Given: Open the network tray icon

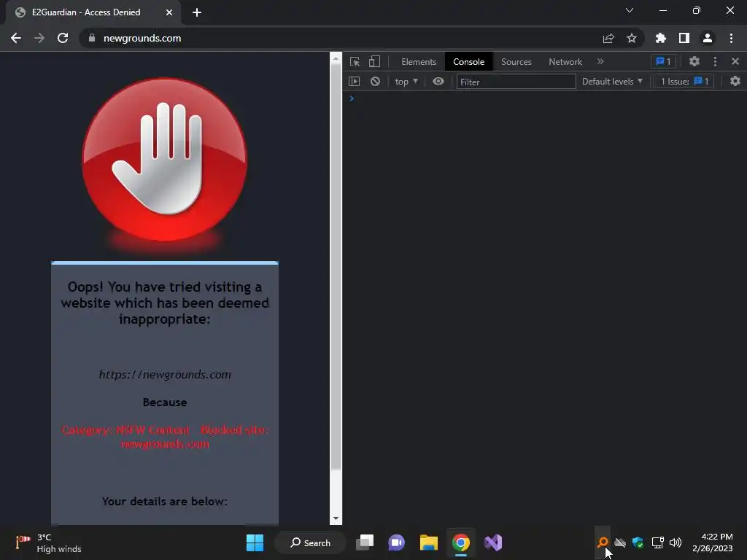Looking at the screenshot, I should 658,542.
